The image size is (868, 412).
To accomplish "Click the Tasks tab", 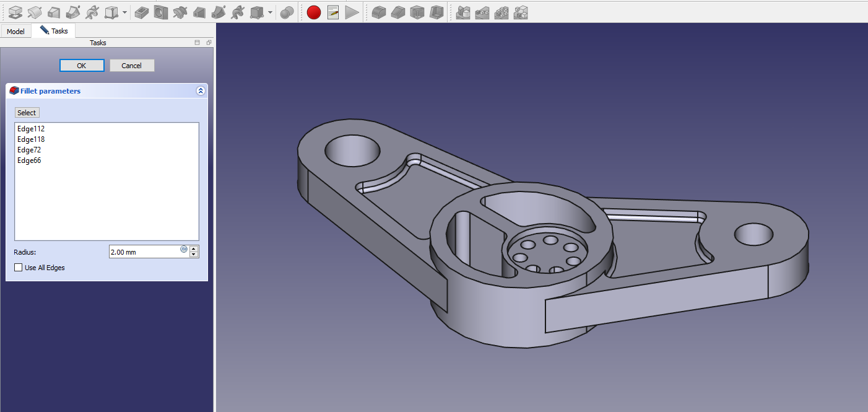I will pyautogui.click(x=54, y=31).
